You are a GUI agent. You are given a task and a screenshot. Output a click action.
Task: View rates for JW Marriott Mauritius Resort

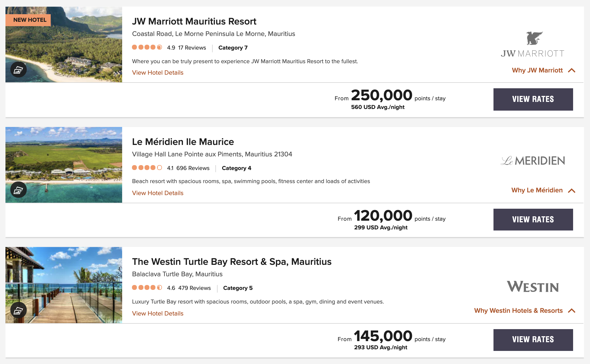(x=533, y=99)
